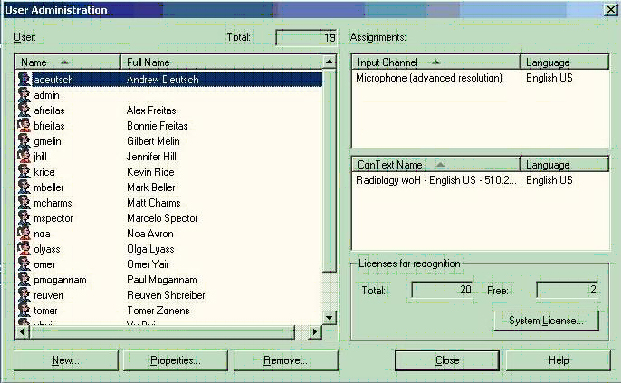The image size is (621, 383).
Task: Select full name Alex Freitas
Action: tap(152, 111)
